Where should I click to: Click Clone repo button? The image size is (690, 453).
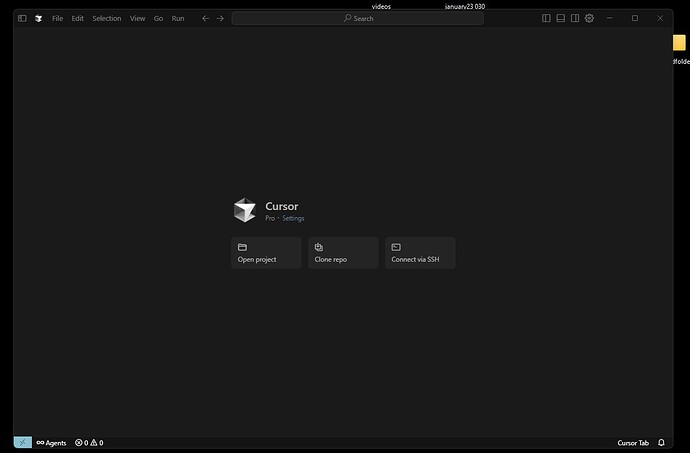pos(343,253)
